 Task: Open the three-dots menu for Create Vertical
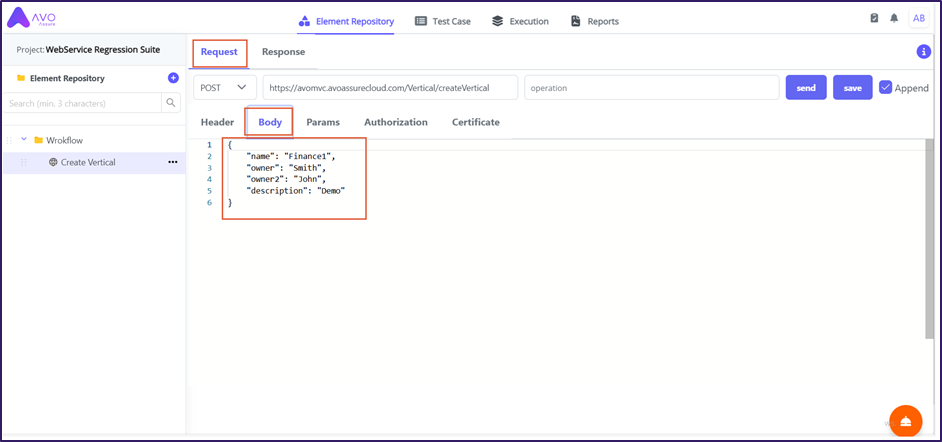pos(172,163)
